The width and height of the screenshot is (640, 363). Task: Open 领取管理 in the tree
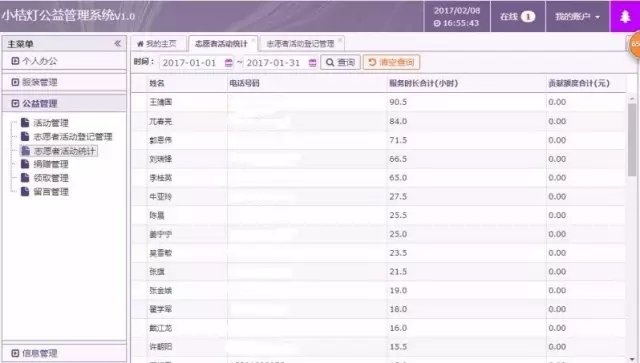[x=51, y=178]
